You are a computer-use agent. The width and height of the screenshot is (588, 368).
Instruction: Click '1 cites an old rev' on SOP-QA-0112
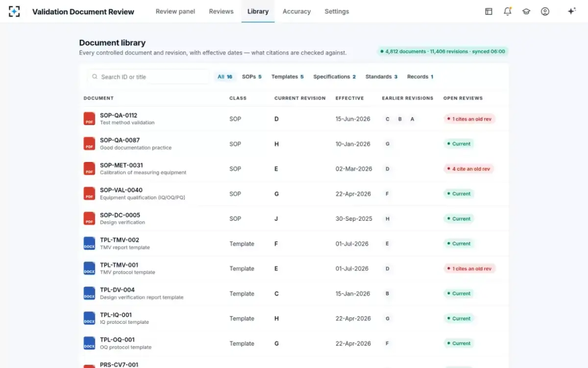469,119
